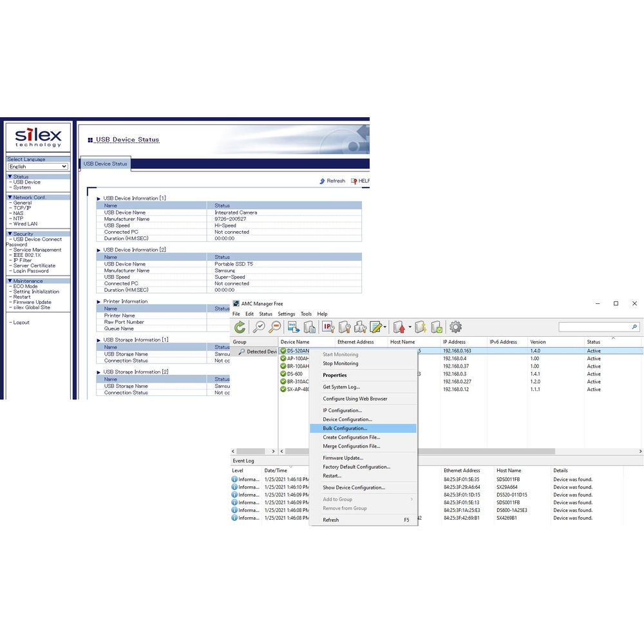Click the device restart green-power toolbar icon
Viewport: 644px width, 644px height.
tap(437, 327)
